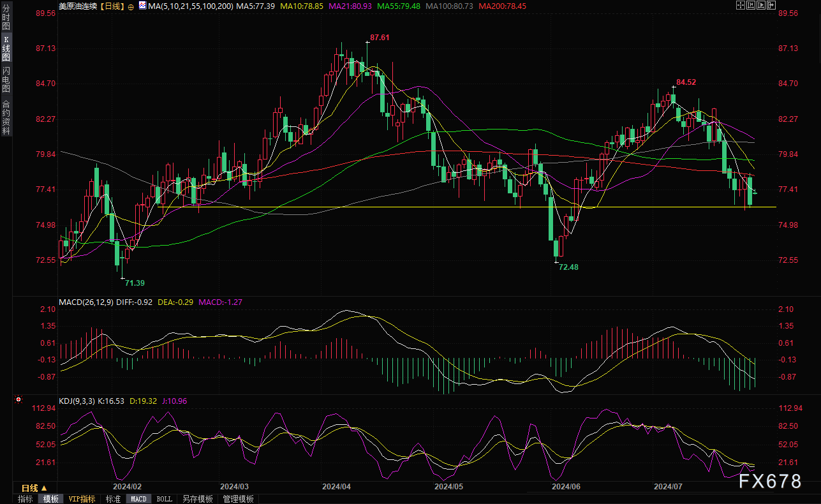Click the red gear icon beside KDJ
Viewport: 821px width, 504px height.
[18, 400]
